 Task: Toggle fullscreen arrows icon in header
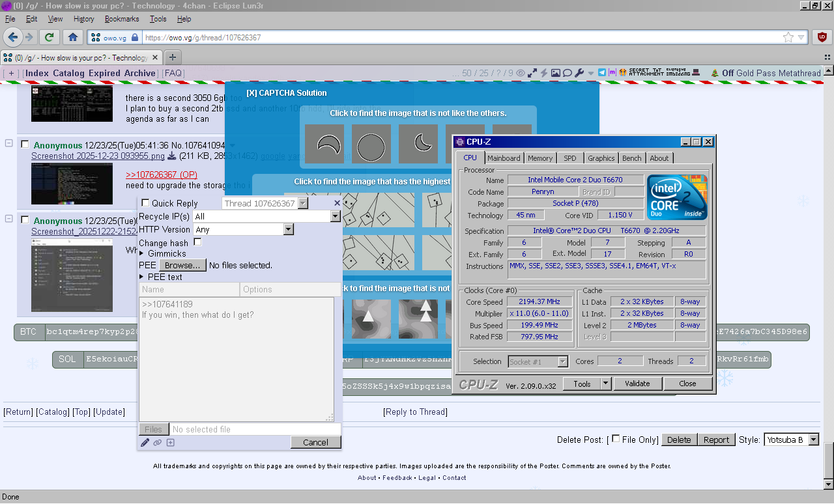(x=532, y=73)
